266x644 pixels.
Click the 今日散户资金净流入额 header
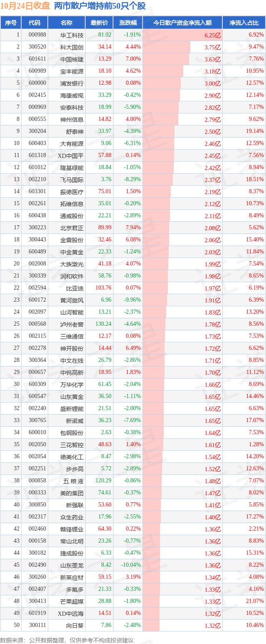point(182,23)
